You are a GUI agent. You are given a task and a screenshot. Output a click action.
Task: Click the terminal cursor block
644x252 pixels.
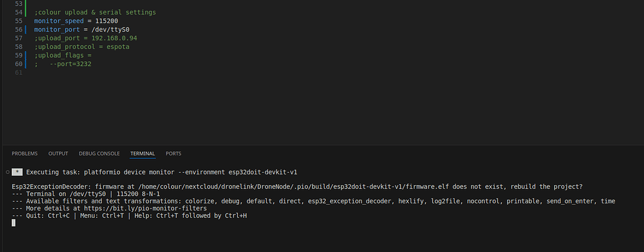(x=14, y=222)
